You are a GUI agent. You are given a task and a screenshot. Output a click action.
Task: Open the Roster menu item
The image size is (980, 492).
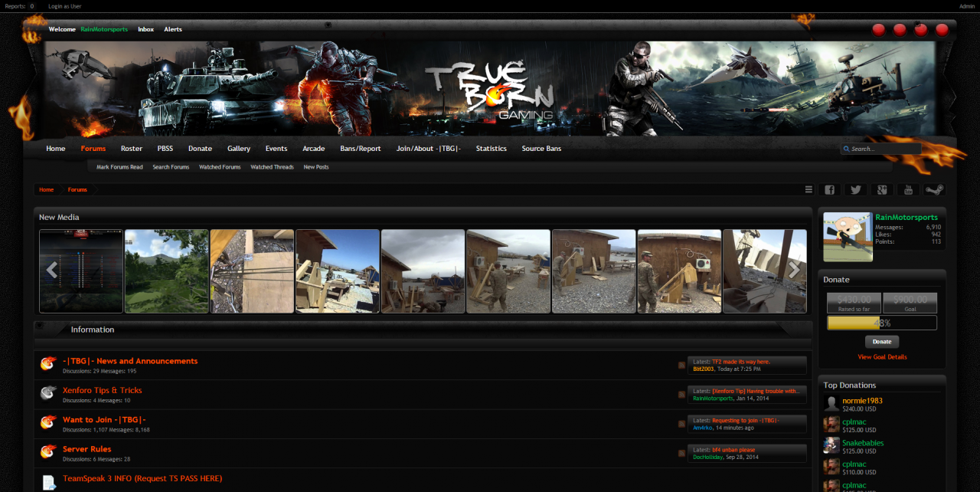tap(132, 149)
